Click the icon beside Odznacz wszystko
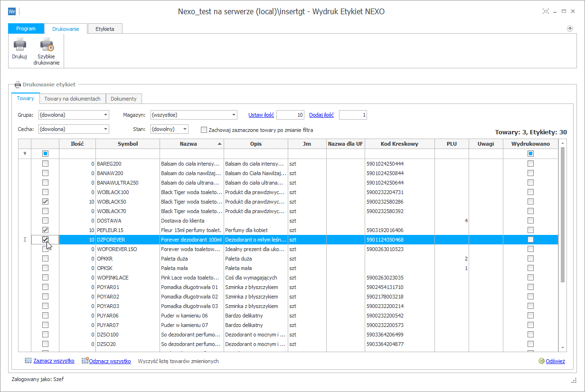Screen dimensions: 585x392 [x=85, y=361]
